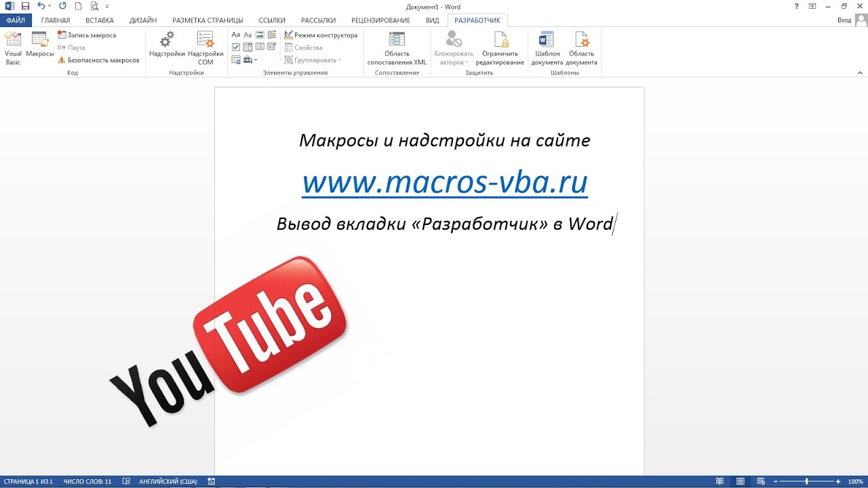Expand legacy tools dropdown
Viewport: 868px width, 488px height.
tap(250, 60)
